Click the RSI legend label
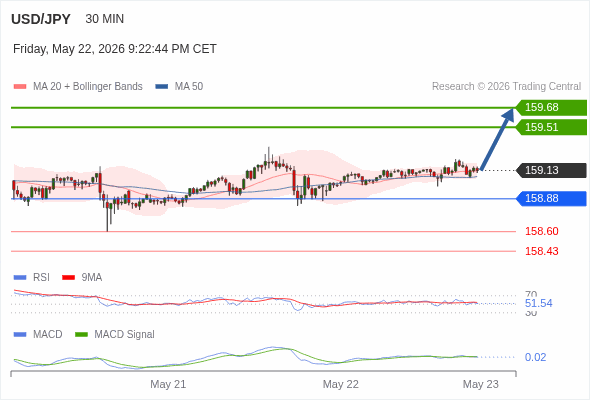590x400 pixels. point(41,278)
